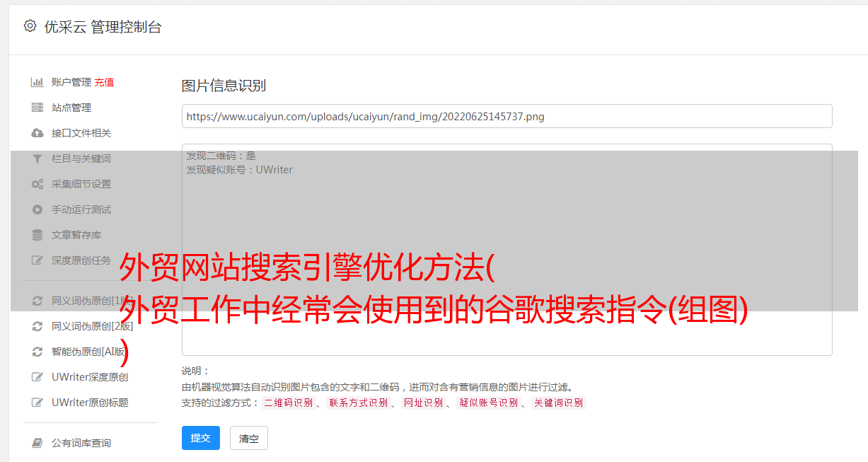
Task: Click the book icon for 公有词库查询
Action: pyautogui.click(x=37, y=443)
